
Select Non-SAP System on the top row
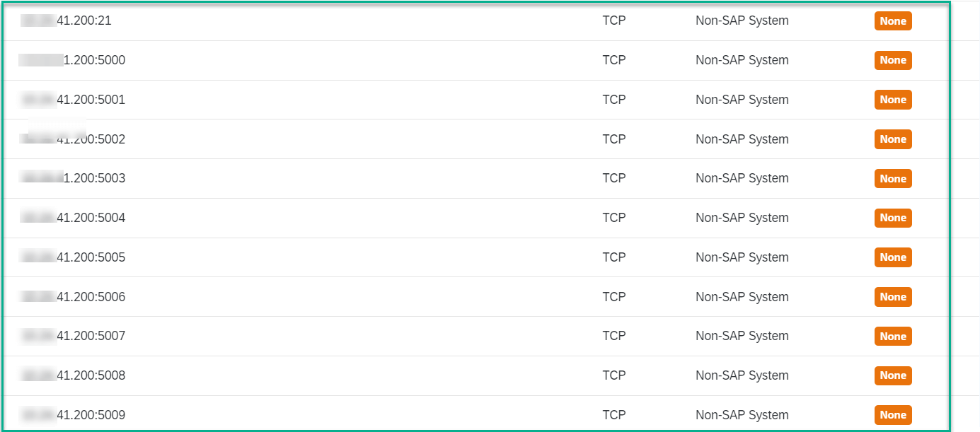[x=742, y=21]
